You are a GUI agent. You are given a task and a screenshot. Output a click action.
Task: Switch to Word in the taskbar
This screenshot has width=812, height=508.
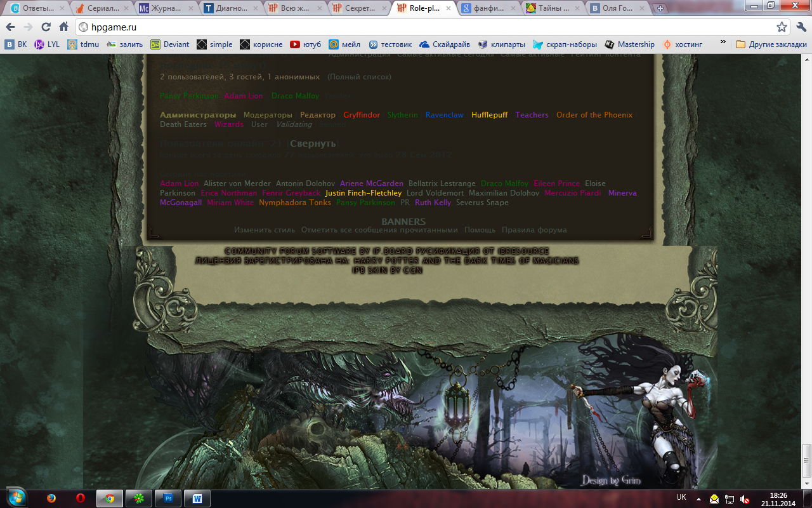tap(197, 498)
